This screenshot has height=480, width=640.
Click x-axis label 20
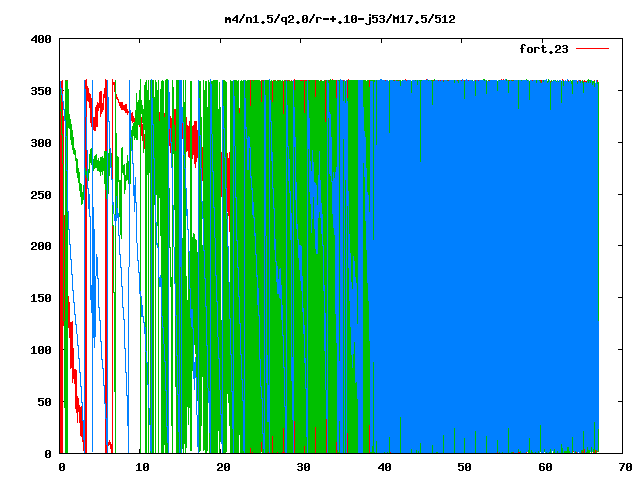click(x=223, y=467)
